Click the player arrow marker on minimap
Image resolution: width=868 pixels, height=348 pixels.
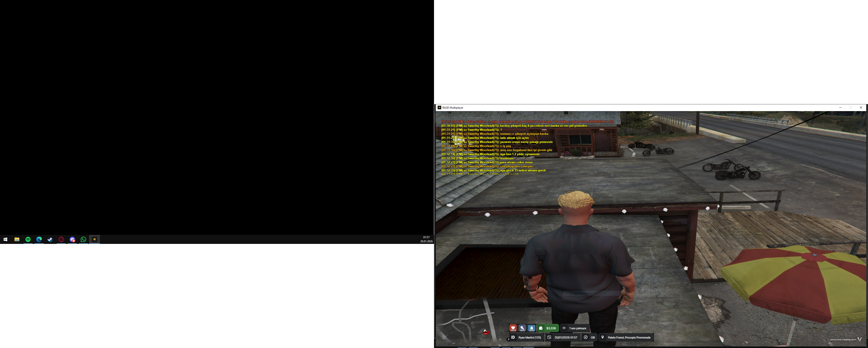tap(486, 332)
